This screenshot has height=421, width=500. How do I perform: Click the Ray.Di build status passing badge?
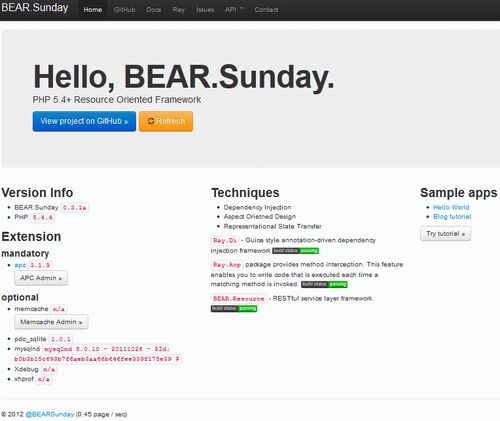click(295, 251)
